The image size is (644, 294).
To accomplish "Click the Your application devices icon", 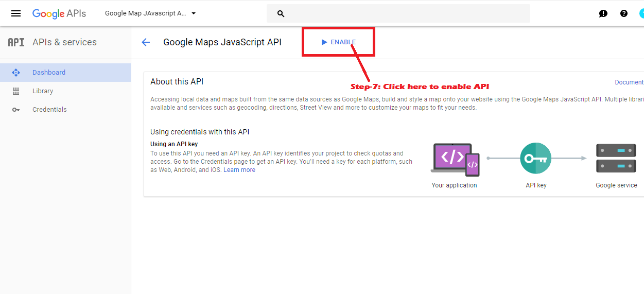I will (x=456, y=160).
